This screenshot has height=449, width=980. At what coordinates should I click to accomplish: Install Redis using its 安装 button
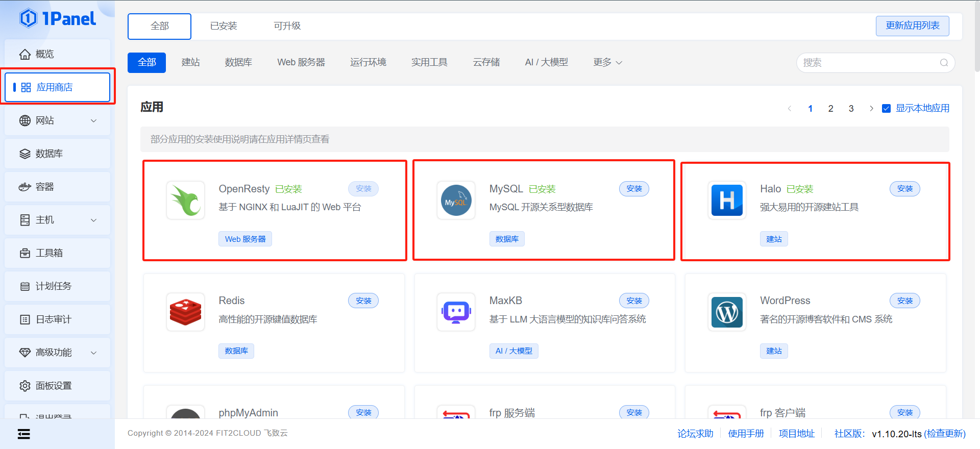pyautogui.click(x=363, y=301)
